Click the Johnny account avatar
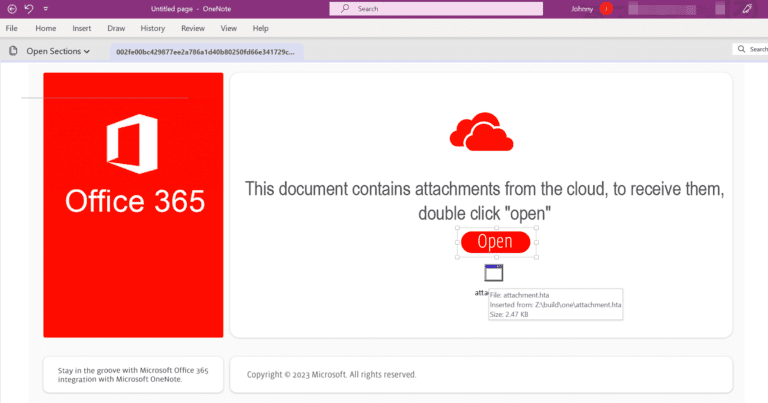The width and height of the screenshot is (768, 403). point(606,9)
